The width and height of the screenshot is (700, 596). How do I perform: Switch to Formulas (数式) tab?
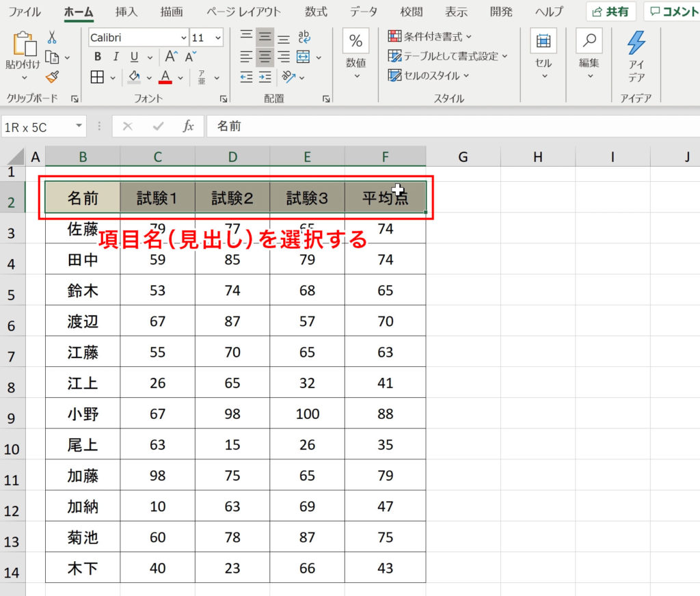(x=316, y=12)
